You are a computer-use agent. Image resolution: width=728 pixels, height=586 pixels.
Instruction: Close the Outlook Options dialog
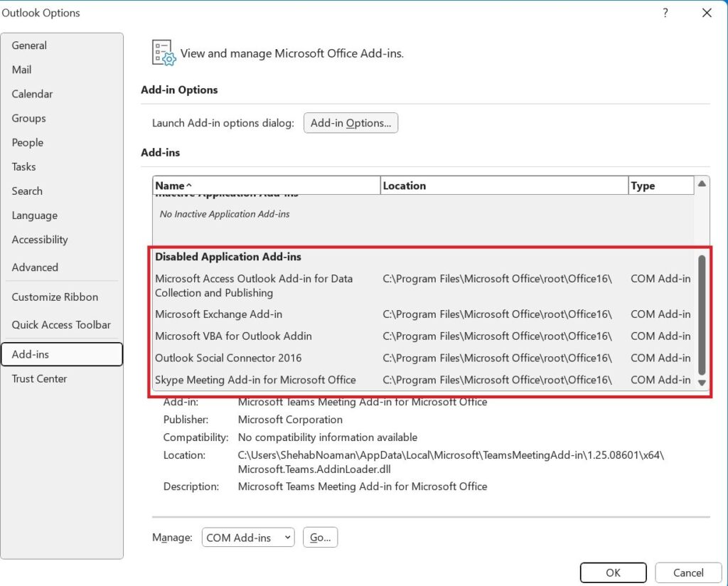[x=707, y=13]
